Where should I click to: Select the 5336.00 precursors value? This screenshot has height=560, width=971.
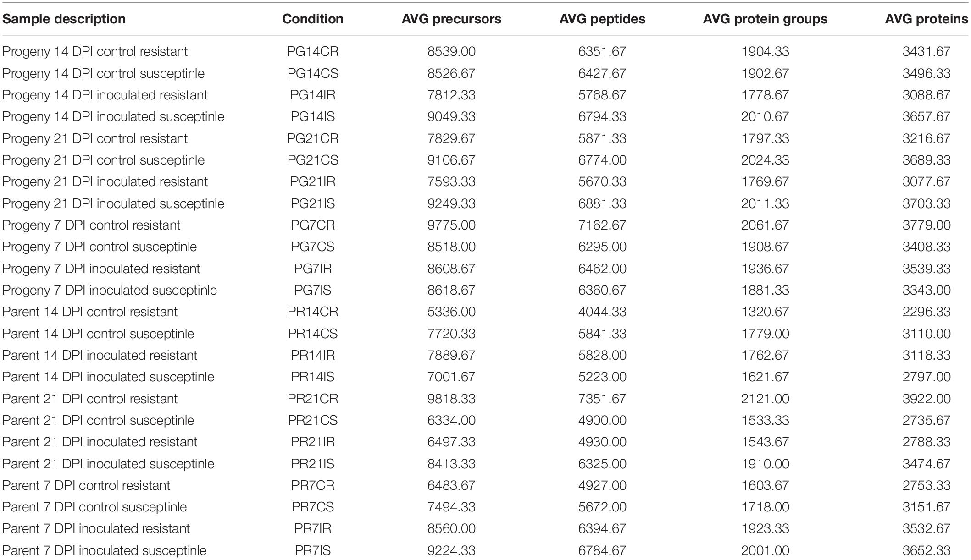[x=451, y=312]
